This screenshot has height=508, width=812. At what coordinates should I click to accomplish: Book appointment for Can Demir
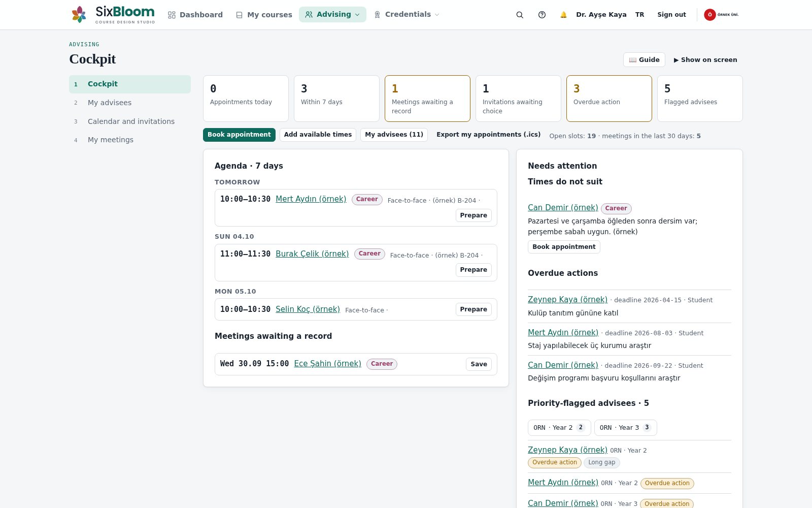point(564,247)
